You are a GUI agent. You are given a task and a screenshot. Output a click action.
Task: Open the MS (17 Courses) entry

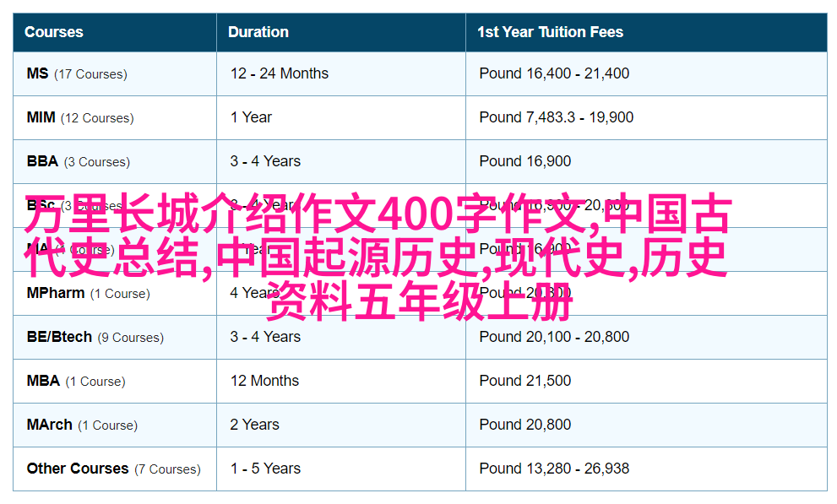[77, 73]
